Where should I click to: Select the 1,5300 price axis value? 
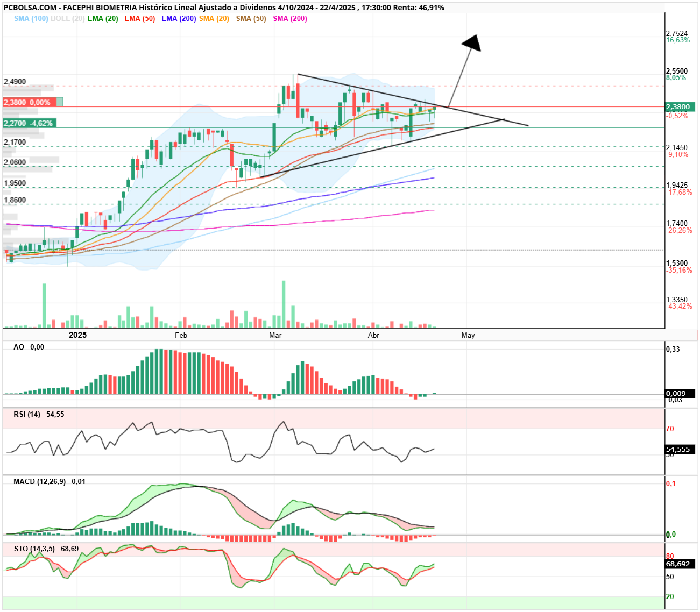pyautogui.click(x=677, y=263)
